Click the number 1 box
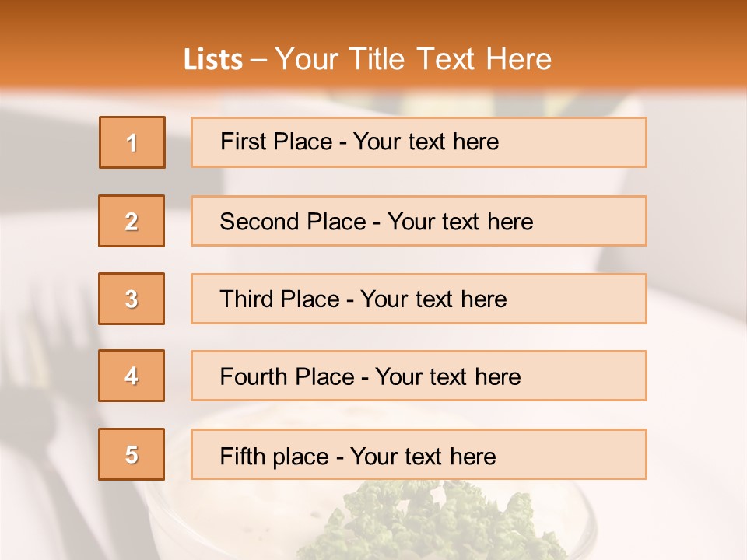747x560 pixels. pos(132,142)
